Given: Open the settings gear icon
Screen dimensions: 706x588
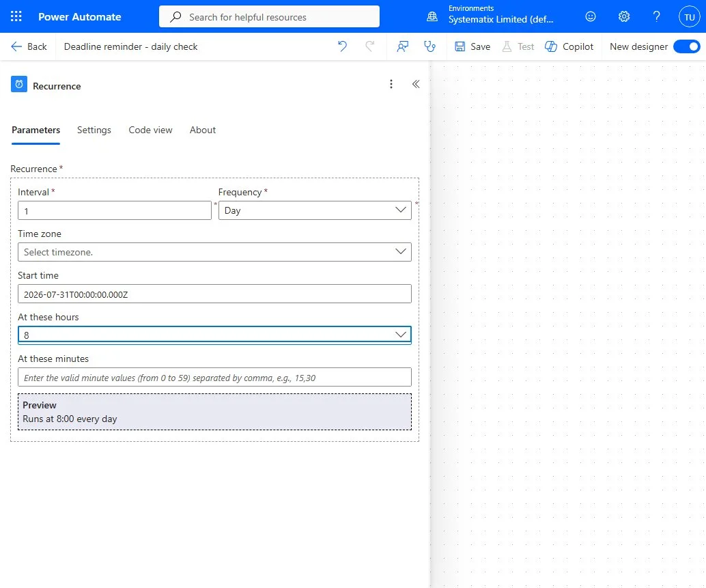Looking at the screenshot, I should coord(623,16).
